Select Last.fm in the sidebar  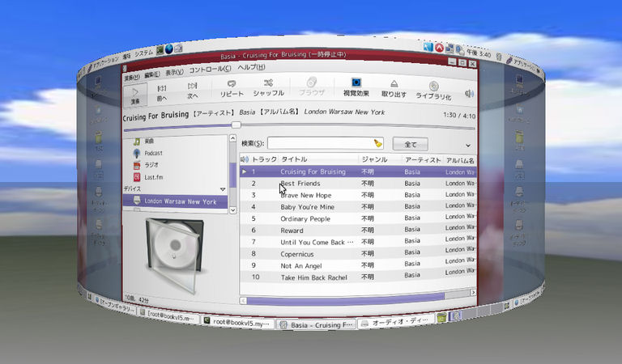[x=148, y=177]
